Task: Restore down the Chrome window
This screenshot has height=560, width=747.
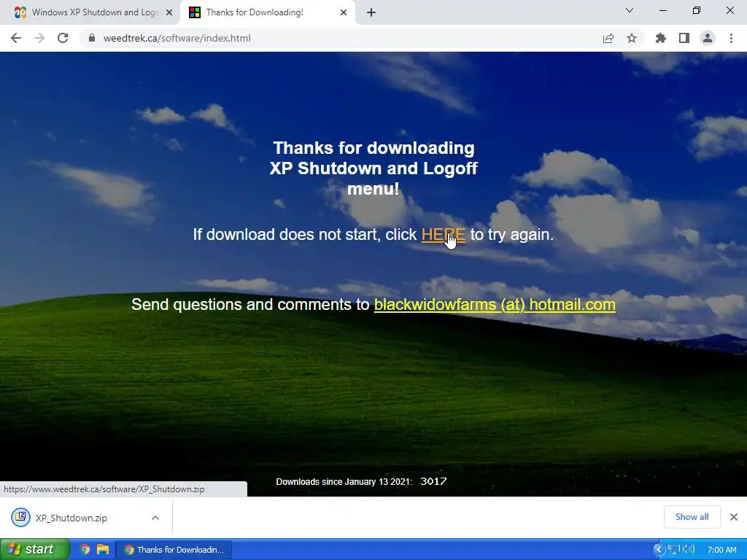Action: pyautogui.click(x=697, y=10)
